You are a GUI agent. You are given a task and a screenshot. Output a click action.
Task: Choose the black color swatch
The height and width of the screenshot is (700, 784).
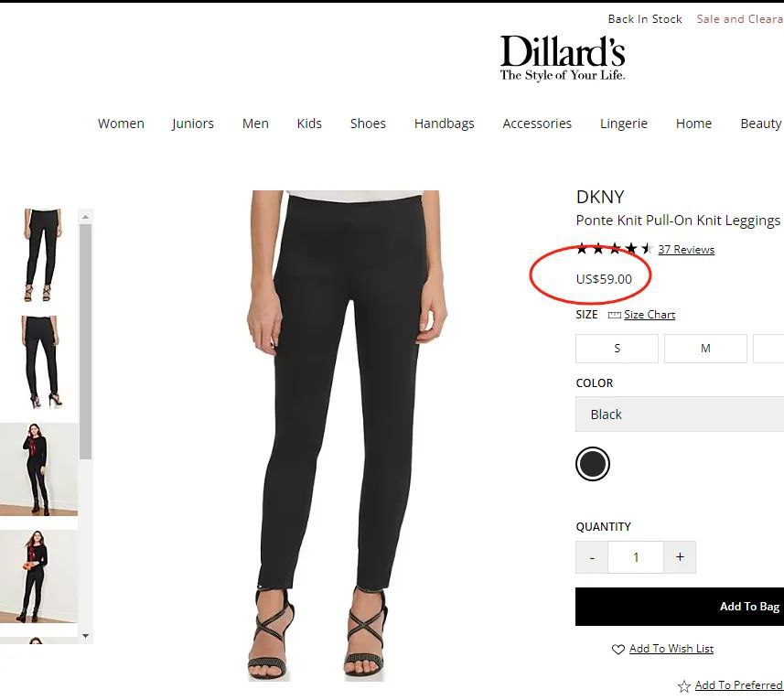(593, 464)
